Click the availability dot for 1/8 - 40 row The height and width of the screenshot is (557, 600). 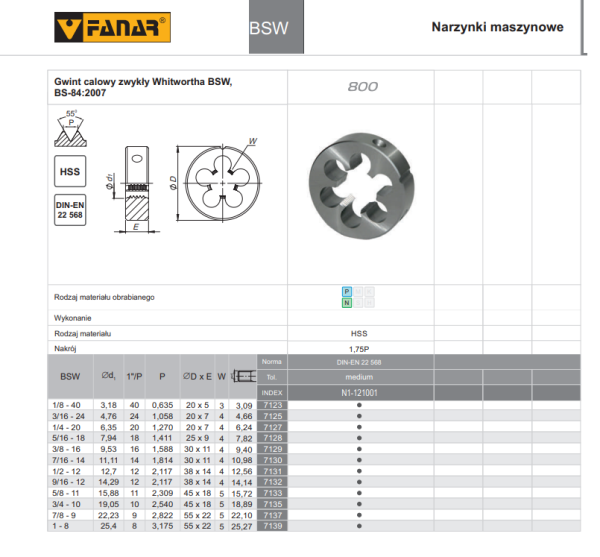pos(359,403)
